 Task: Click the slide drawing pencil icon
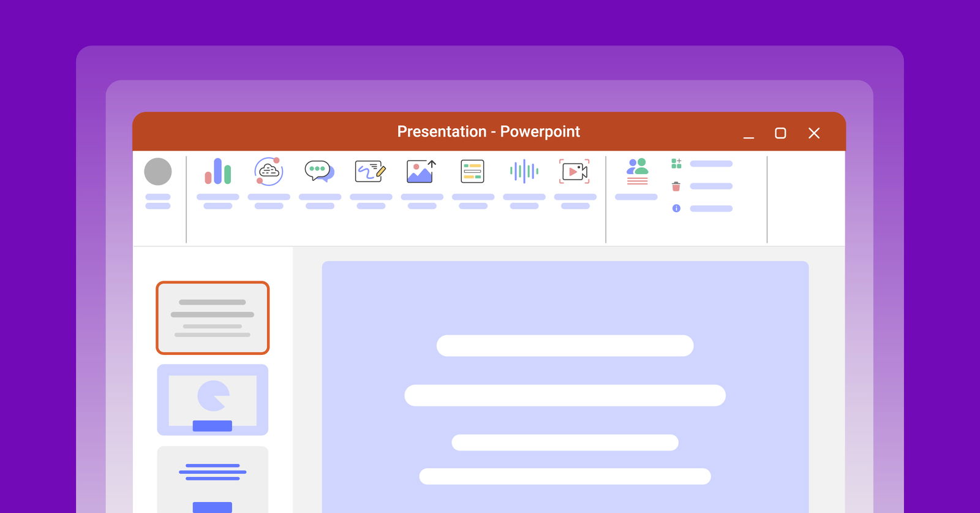coord(371,171)
